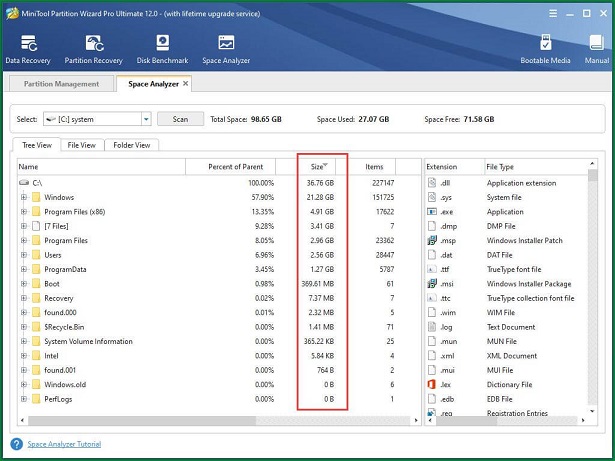Expand the Windows.old node
The height and width of the screenshot is (461, 615).
click(24, 384)
